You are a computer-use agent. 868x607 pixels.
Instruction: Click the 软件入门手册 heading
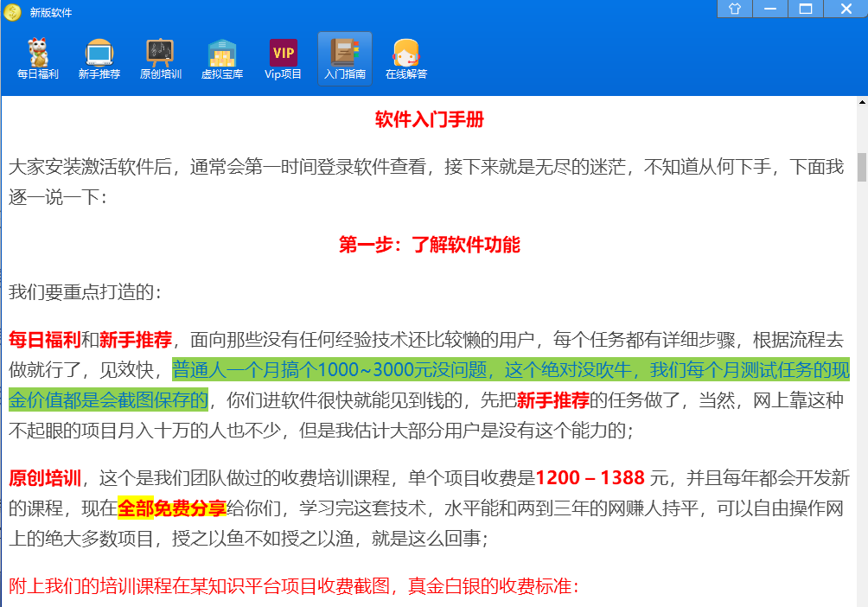429,119
